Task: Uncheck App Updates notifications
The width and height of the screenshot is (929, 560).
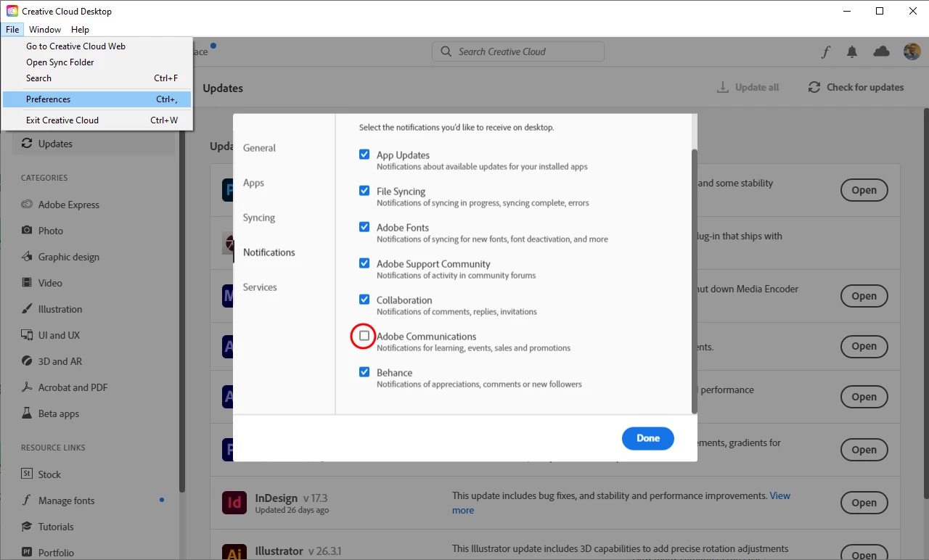Action: click(364, 155)
